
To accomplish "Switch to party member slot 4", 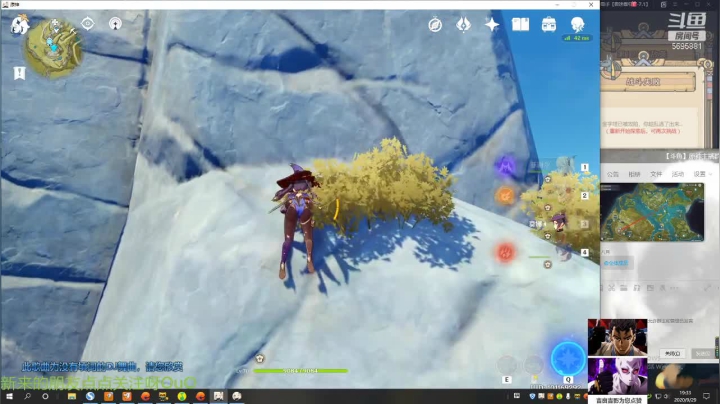I will [585, 252].
